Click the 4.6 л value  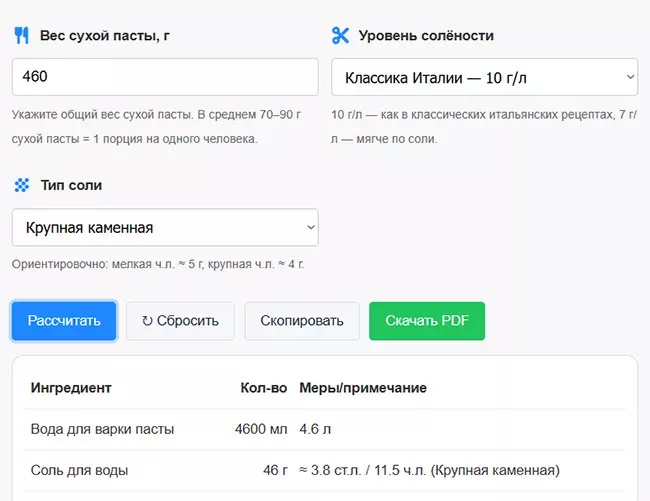315,429
